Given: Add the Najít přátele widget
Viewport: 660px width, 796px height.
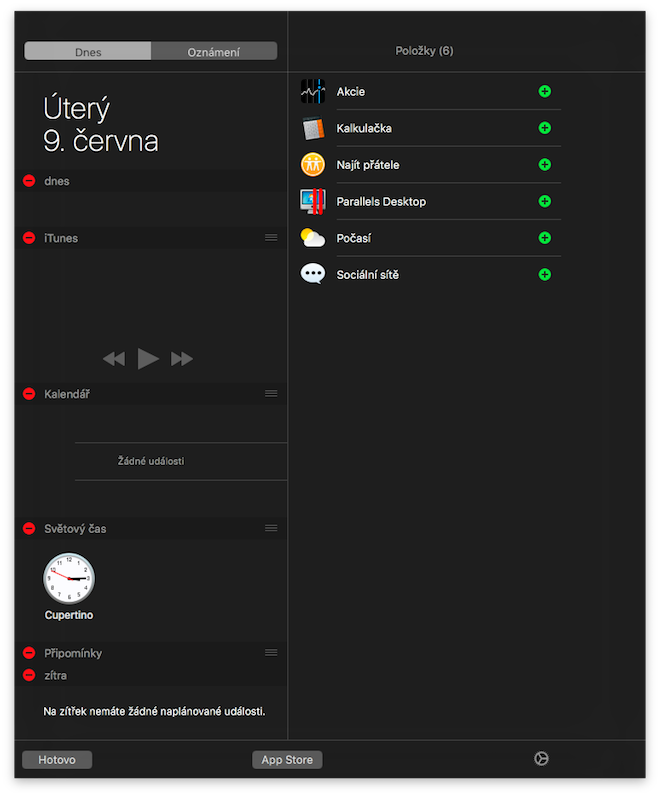Looking at the screenshot, I should (x=544, y=164).
